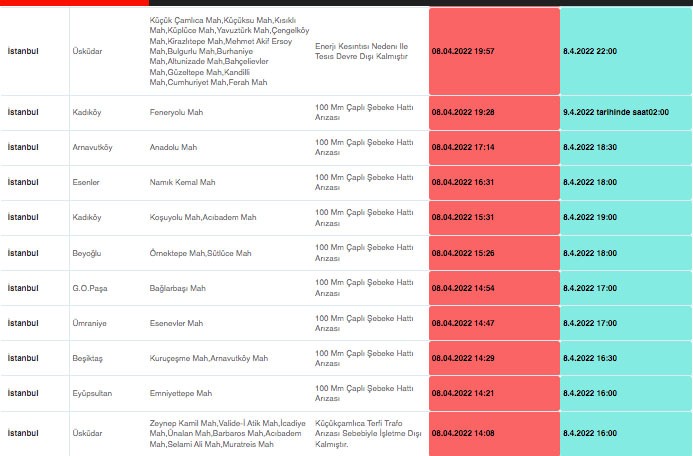Screen dimensions: 693x456
Task: Click the Namık Kemal Mah cell
Action: (x=183, y=182)
